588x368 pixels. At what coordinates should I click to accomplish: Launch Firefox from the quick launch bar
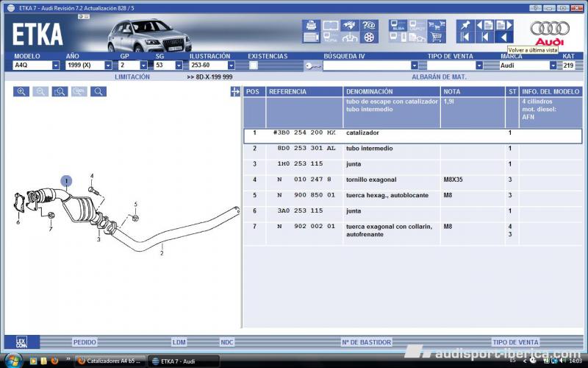54,361
